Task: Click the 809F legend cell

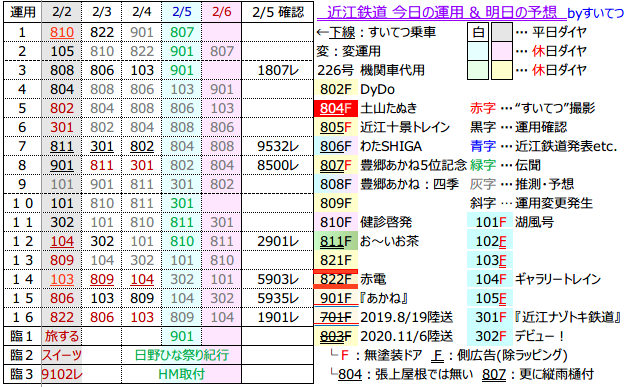Action: pyautogui.click(x=335, y=203)
